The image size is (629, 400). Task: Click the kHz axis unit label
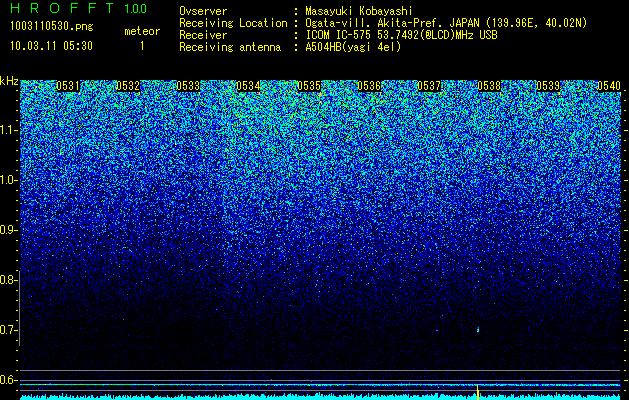click(9, 81)
